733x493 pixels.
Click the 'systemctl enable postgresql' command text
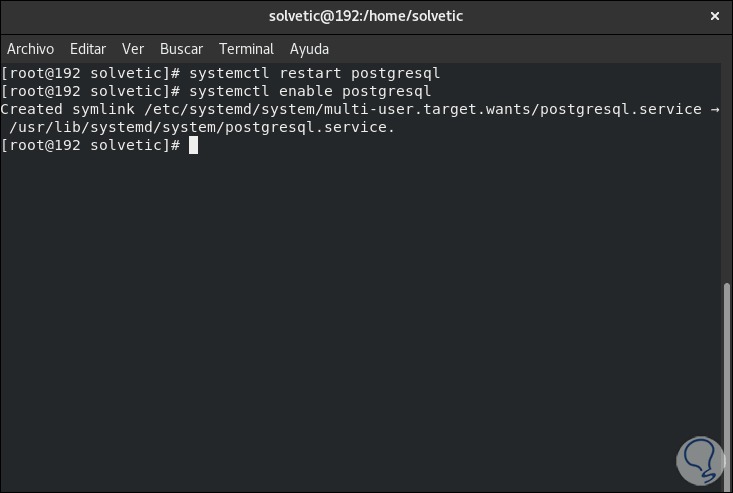(x=309, y=91)
